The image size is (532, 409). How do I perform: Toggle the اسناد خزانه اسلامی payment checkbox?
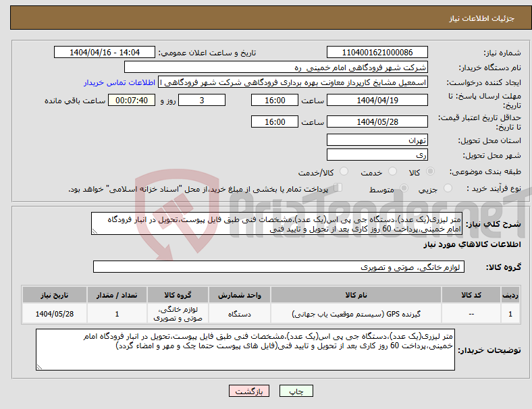338,188
